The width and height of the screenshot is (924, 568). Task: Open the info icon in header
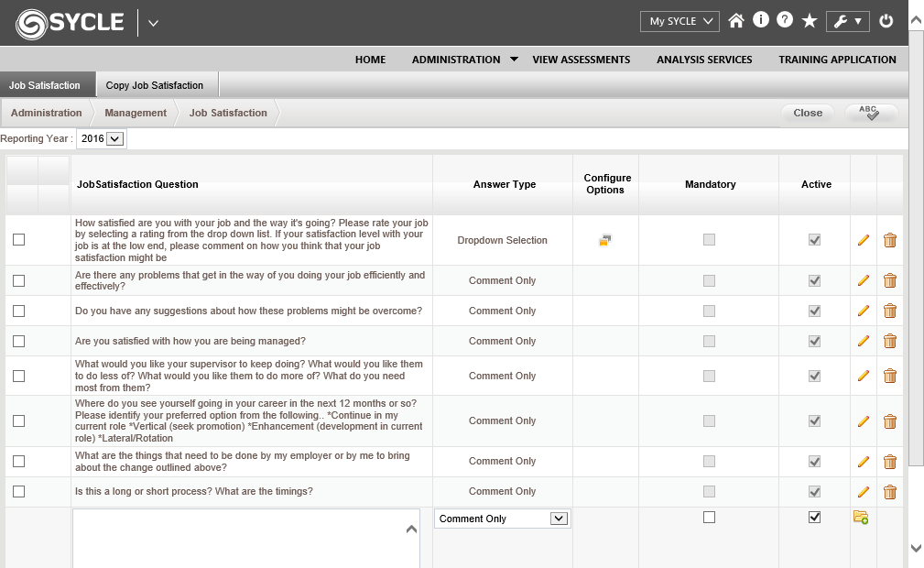[760, 20]
